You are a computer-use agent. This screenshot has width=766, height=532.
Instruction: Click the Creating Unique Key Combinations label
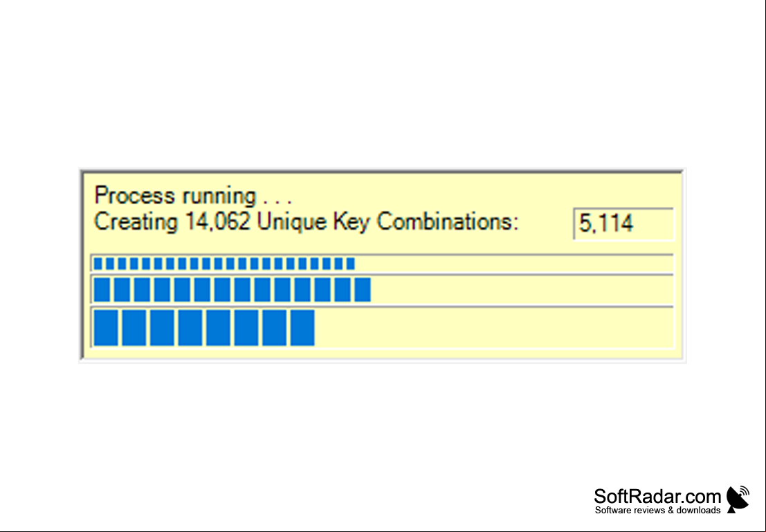(x=306, y=222)
